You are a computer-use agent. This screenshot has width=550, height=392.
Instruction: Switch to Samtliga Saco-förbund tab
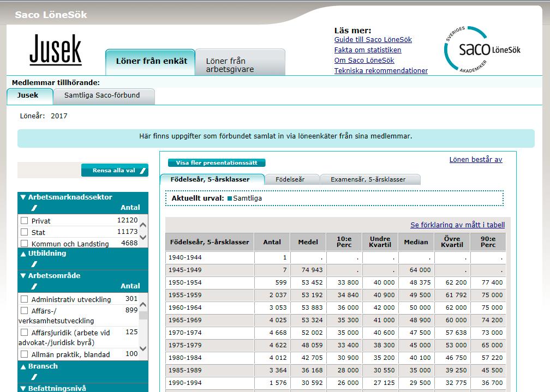pyautogui.click(x=104, y=96)
